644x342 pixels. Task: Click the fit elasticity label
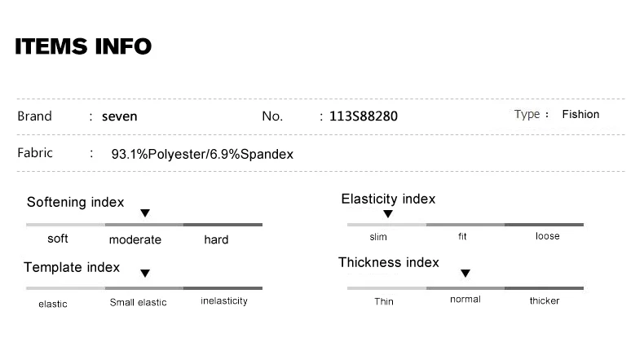tap(462, 236)
